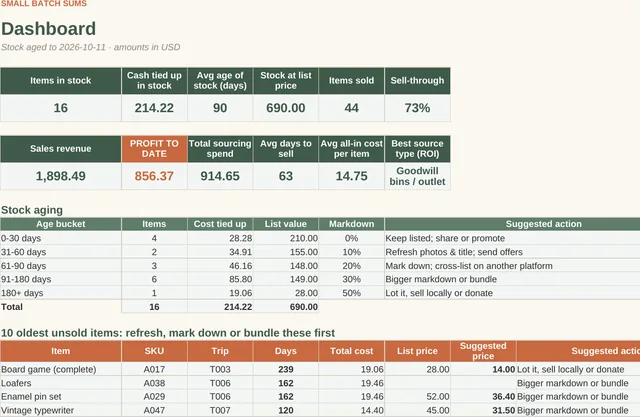Click the list value 155.00 cell
The height and width of the screenshot is (417, 640).
286,252
